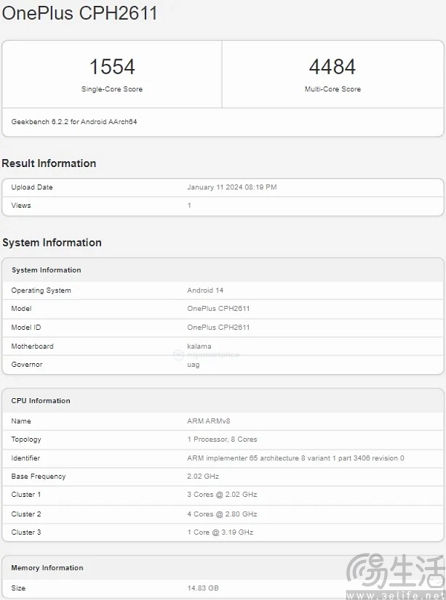Click the Topology label
Image resolution: width=446 pixels, height=600 pixels.
pos(26,439)
